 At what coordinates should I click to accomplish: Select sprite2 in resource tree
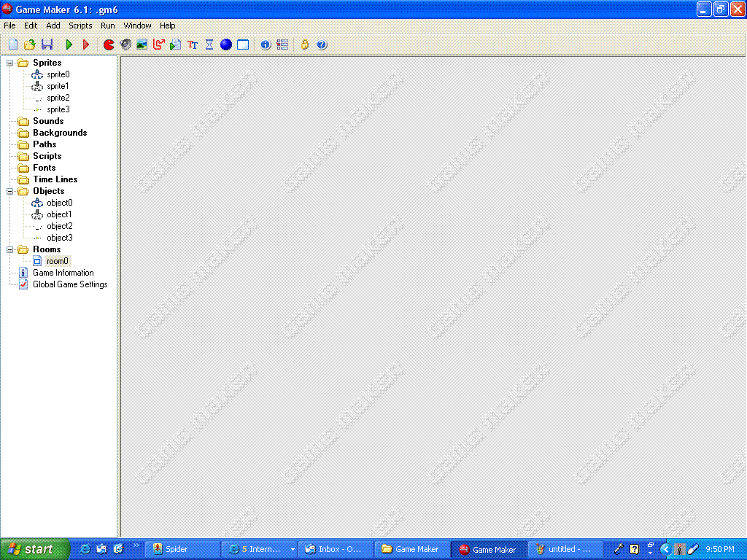pyautogui.click(x=58, y=98)
